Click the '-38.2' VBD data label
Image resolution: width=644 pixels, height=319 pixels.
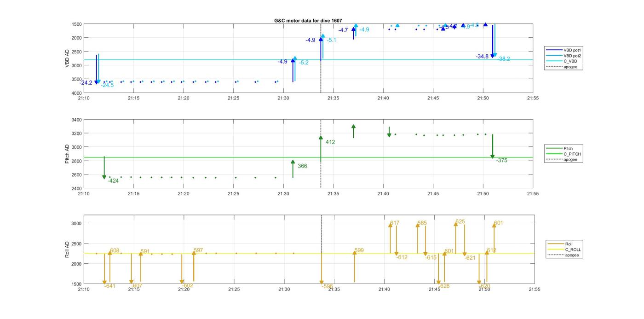tap(504, 59)
